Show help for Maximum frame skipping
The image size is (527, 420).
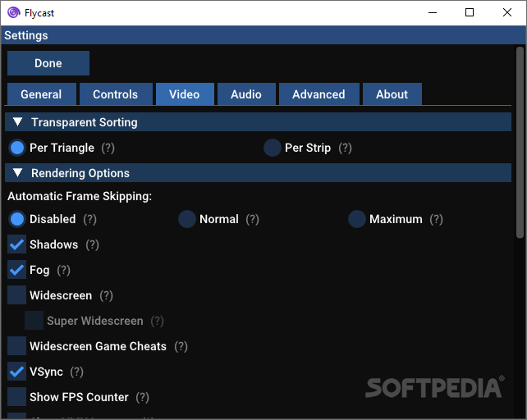pyautogui.click(x=436, y=219)
